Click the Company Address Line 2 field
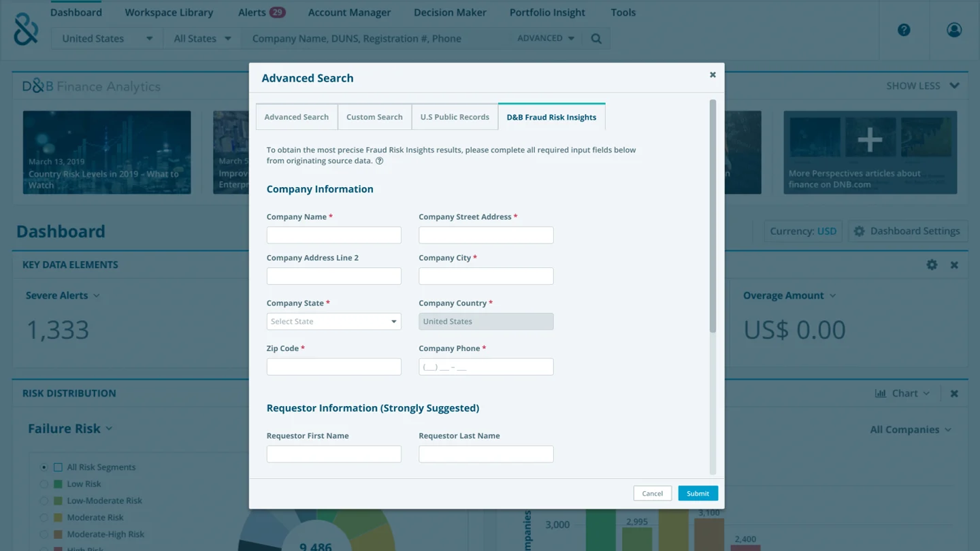This screenshot has width=980, height=551. [x=333, y=276]
